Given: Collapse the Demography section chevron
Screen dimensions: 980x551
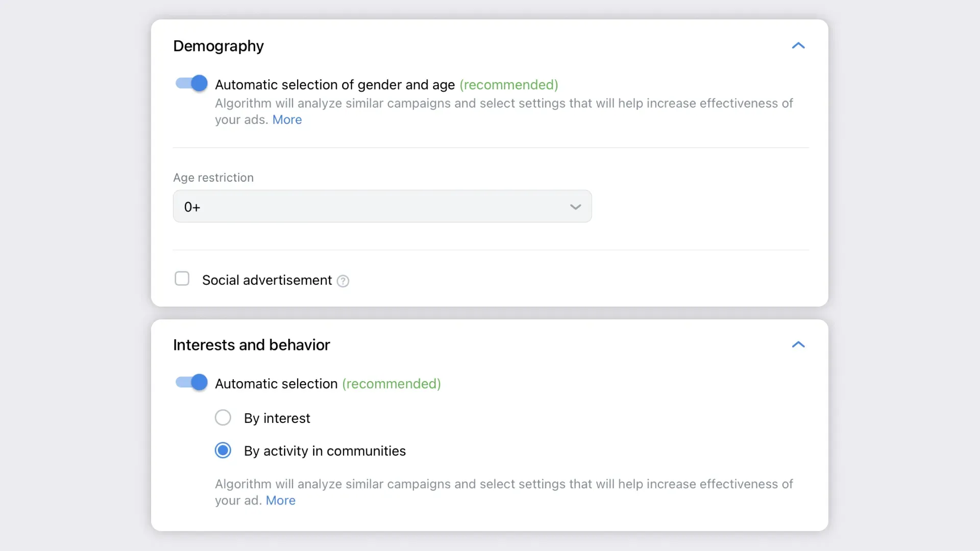Looking at the screenshot, I should (798, 46).
